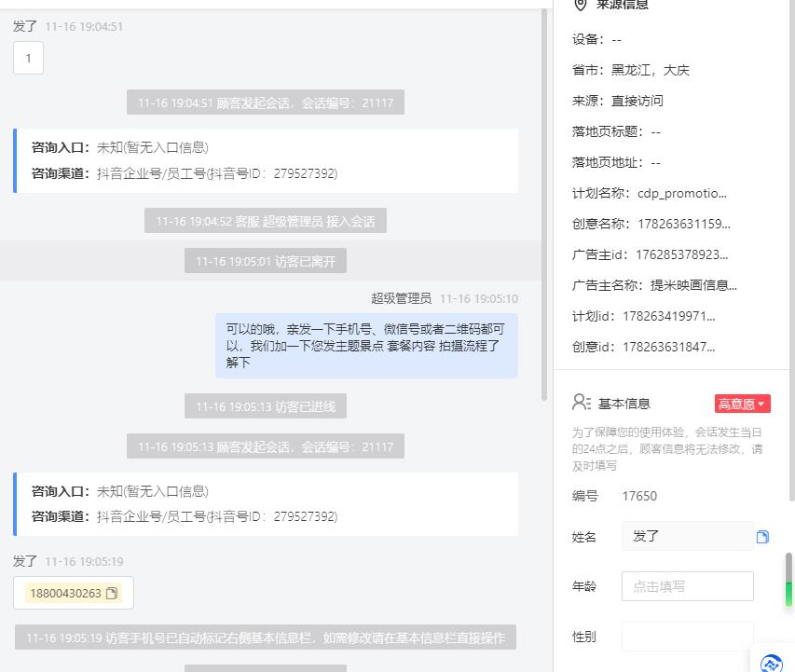Click the 落地页地址 row
The image size is (795, 672).
(617, 162)
